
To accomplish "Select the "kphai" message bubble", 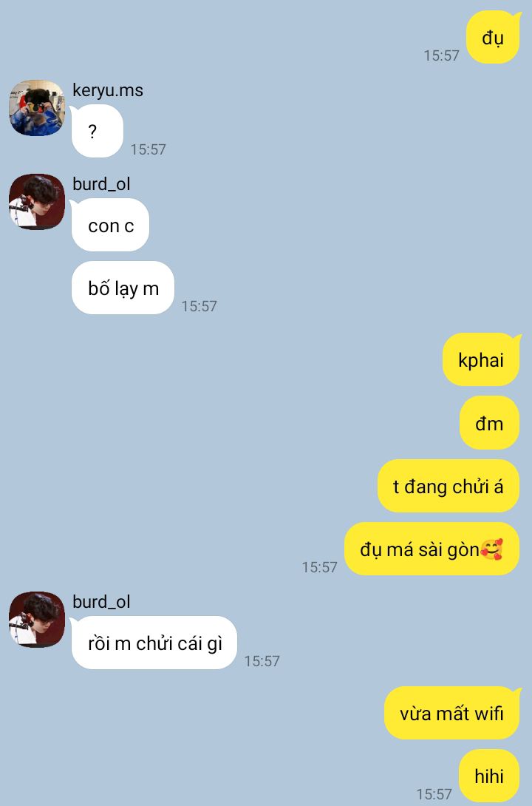I will point(482,359).
